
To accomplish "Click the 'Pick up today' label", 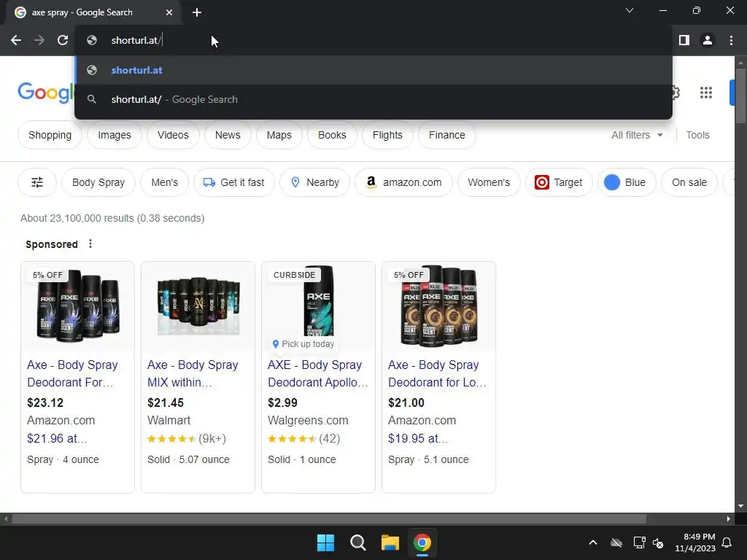I will pyautogui.click(x=303, y=344).
